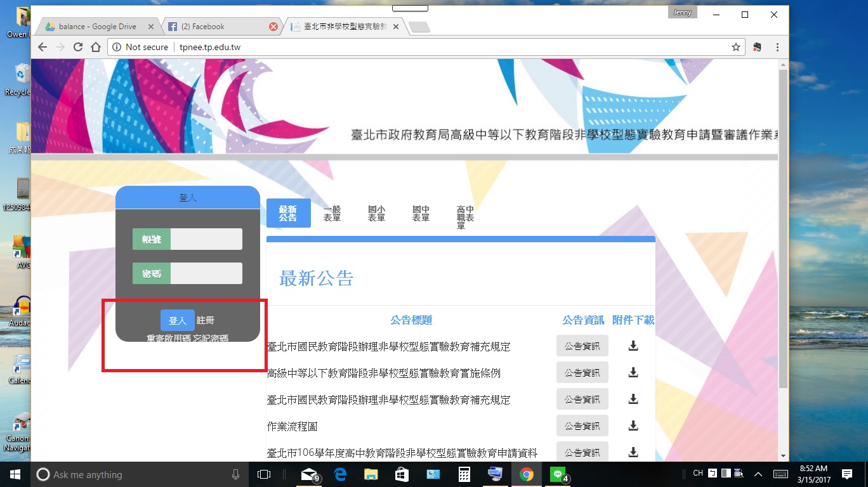Screen dimensions: 868x487
Task: Click the extension icon beside the address bar
Action: [x=757, y=47]
